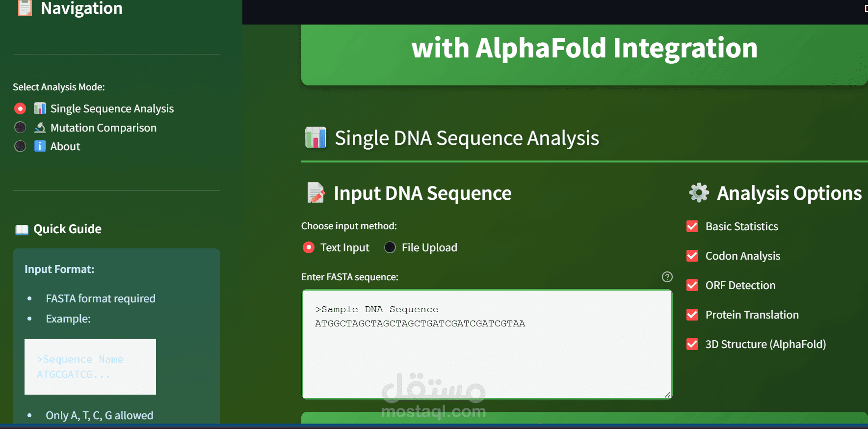Click the bar chart icon beside Single DNA Sequence Analysis
Viewport: 868px width, 429px height.
coord(316,138)
